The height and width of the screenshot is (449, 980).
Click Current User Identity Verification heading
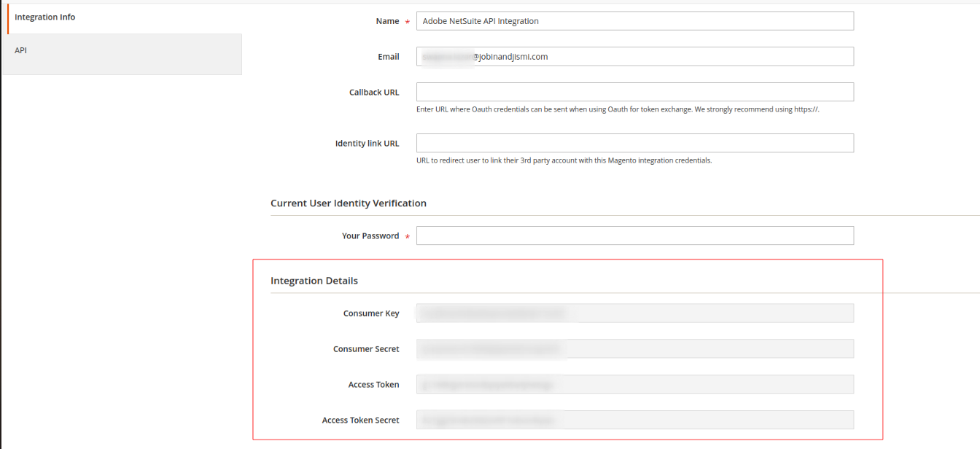348,203
